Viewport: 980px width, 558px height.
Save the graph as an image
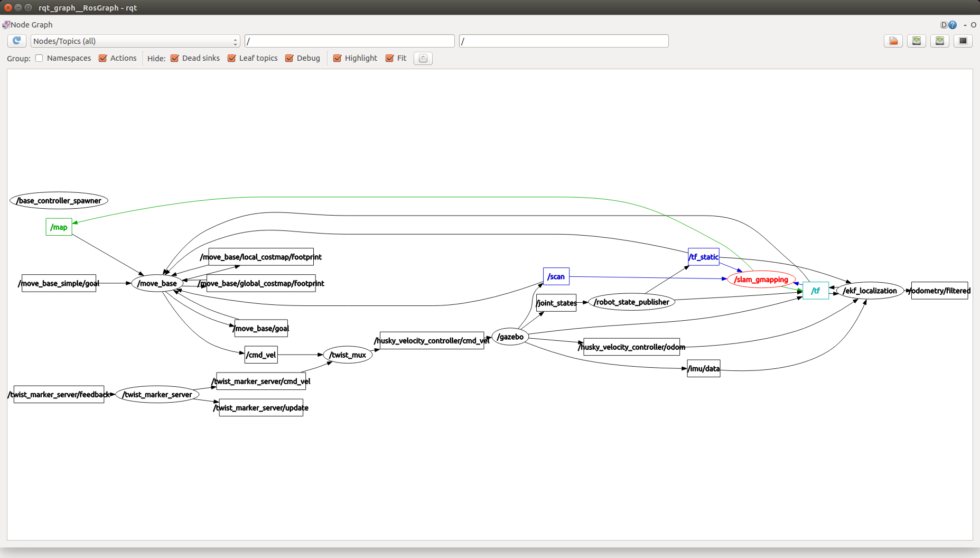(940, 41)
